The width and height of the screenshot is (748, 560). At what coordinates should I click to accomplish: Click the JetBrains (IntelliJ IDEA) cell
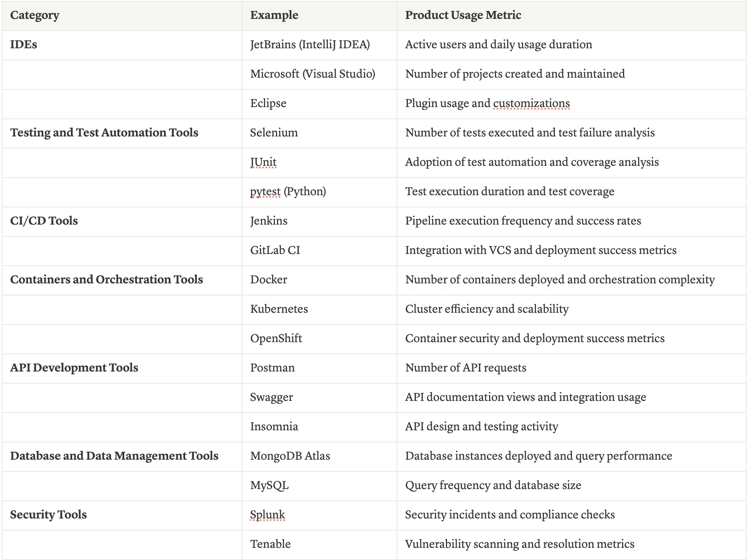310,45
